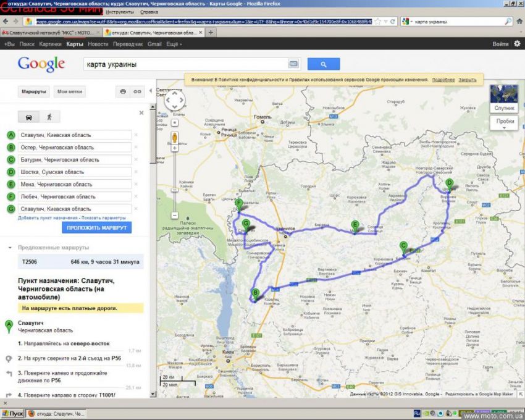
Task: Click step '1. Направляйтесь на северо-восток'
Action: (x=64, y=343)
